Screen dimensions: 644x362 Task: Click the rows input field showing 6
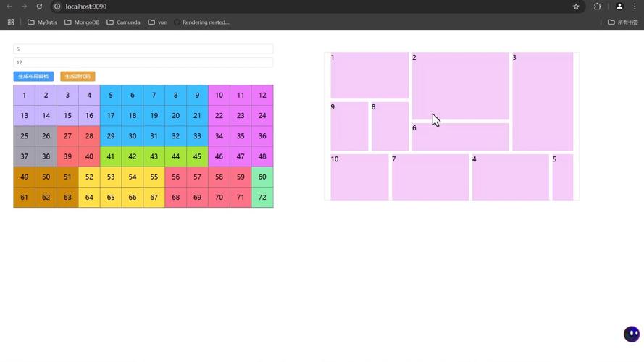[143, 49]
